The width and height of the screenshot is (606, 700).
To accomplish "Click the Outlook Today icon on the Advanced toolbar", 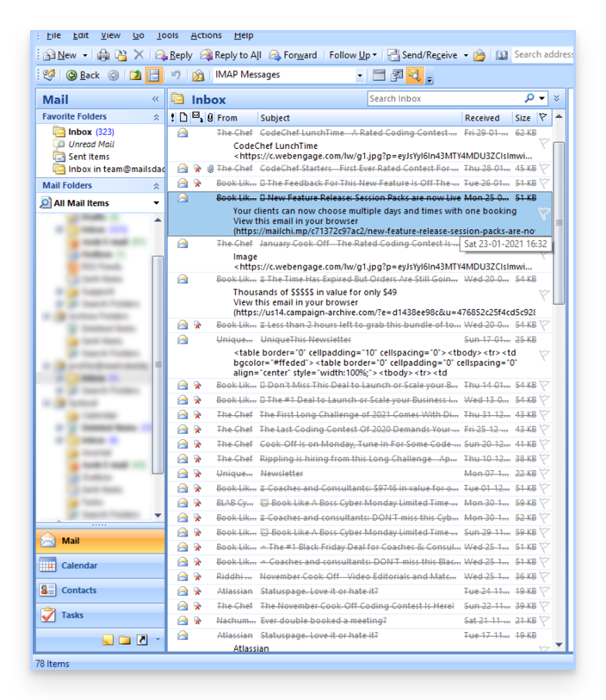I will [x=49, y=75].
